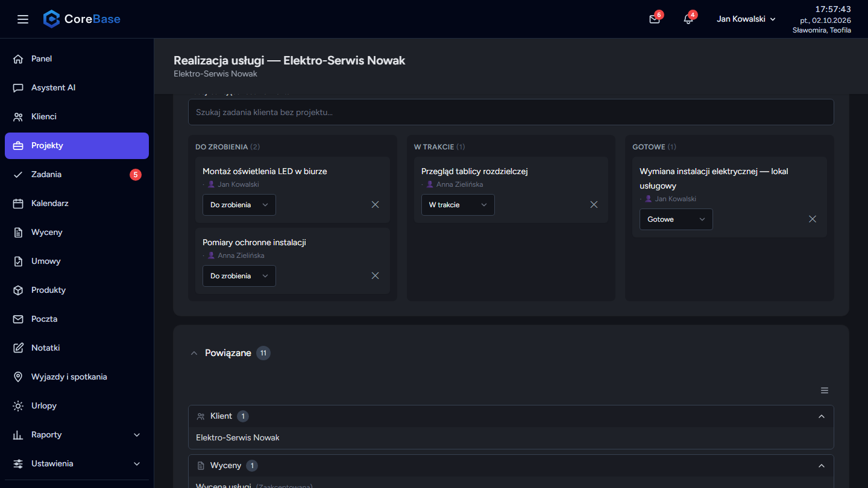Image resolution: width=868 pixels, height=488 pixels.
Task: Remove the Przegląd tablicy rozdzielczej task
Action: [x=594, y=205]
